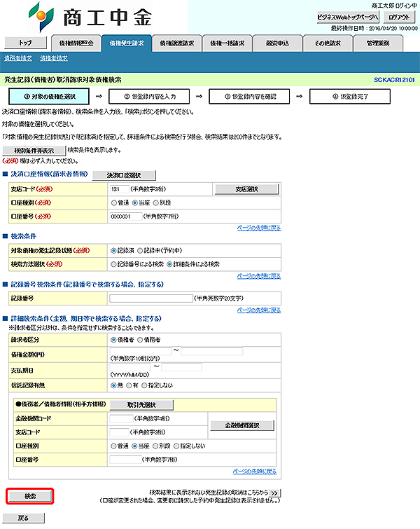Viewport: 420px width, 529px height.
Task: Focus counterparty 口座番号 input field
Action: (125, 460)
